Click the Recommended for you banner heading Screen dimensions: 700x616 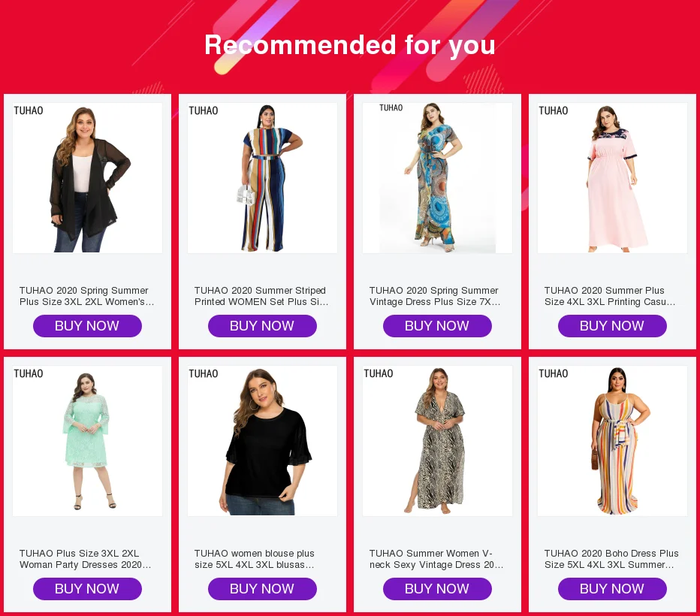350,45
